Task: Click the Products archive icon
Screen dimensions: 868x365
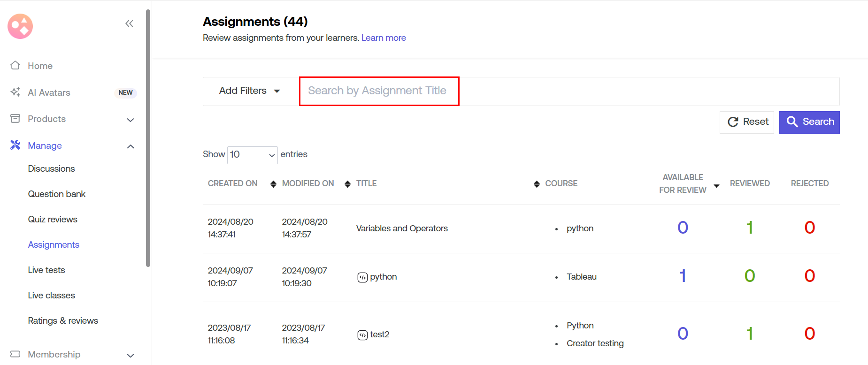Action: point(15,119)
